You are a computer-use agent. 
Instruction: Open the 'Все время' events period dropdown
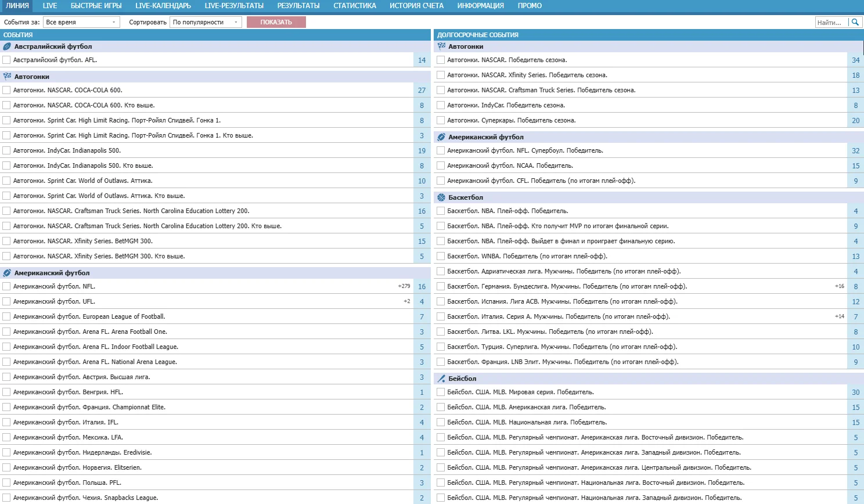tap(81, 22)
